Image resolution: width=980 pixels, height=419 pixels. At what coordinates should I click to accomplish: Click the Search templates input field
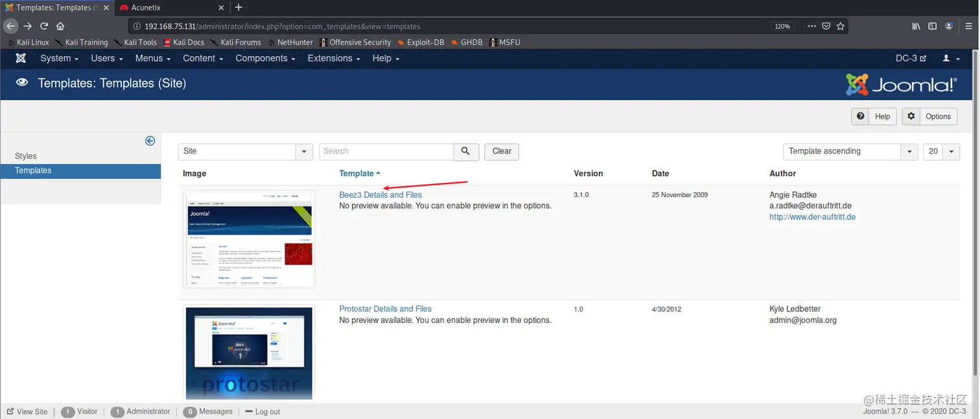386,152
